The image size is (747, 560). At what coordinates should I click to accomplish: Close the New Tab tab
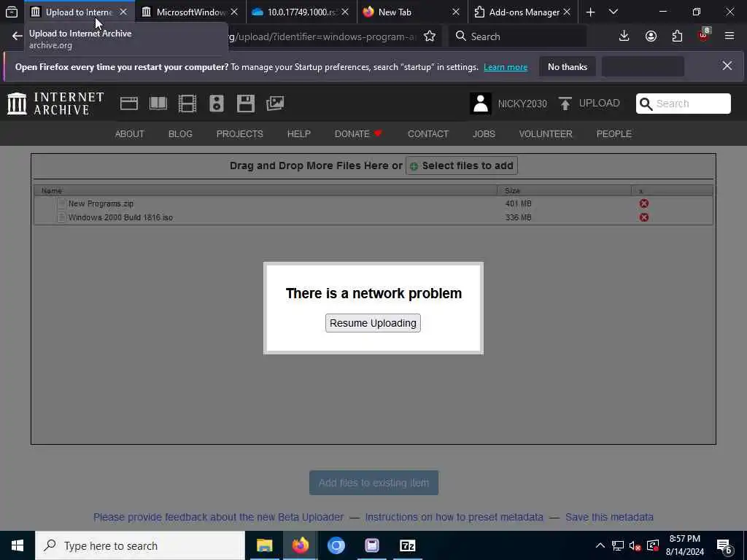pos(456,12)
